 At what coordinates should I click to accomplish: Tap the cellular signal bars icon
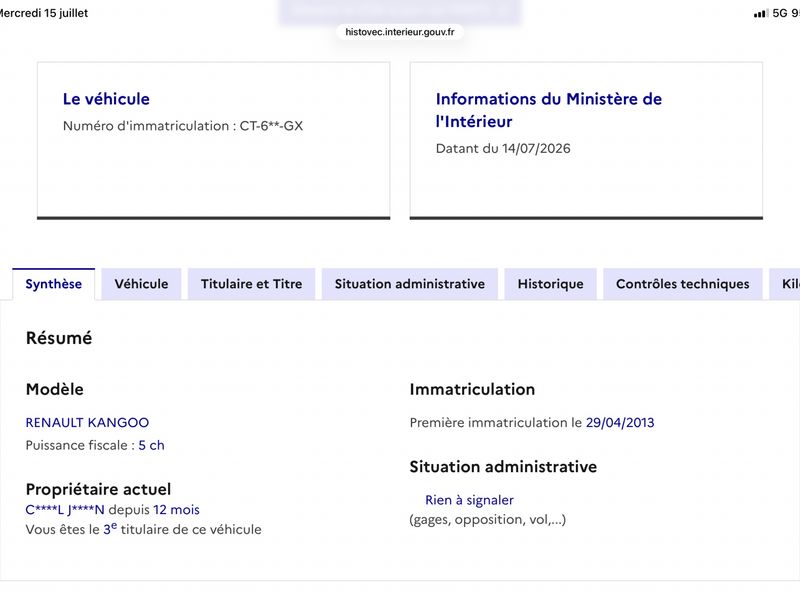click(x=761, y=13)
